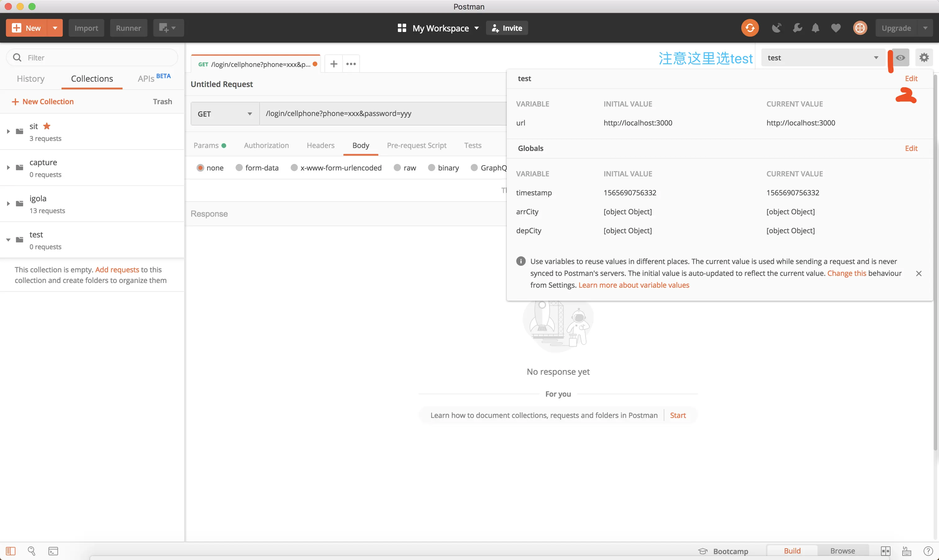Open the manage environments gear icon
Viewport: 939px width, 560px height.
[x=924, y=58]
